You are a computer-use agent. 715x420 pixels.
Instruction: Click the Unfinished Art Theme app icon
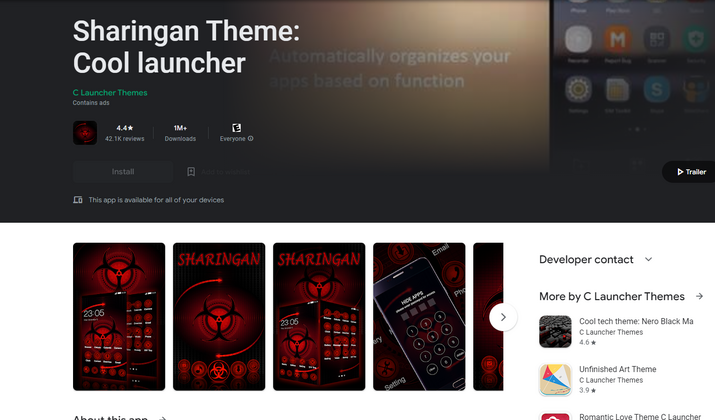tap(555, 379)
